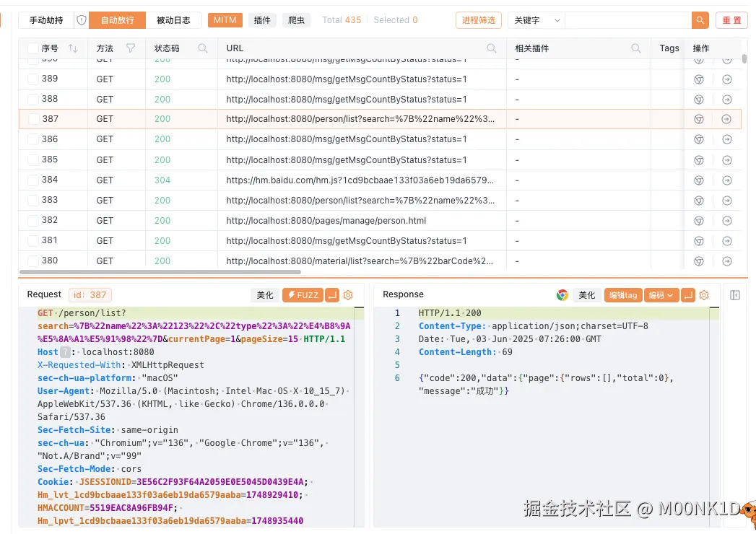Click the FUZZ button
This screenshot has height=534, width=756.
[303, 295]
